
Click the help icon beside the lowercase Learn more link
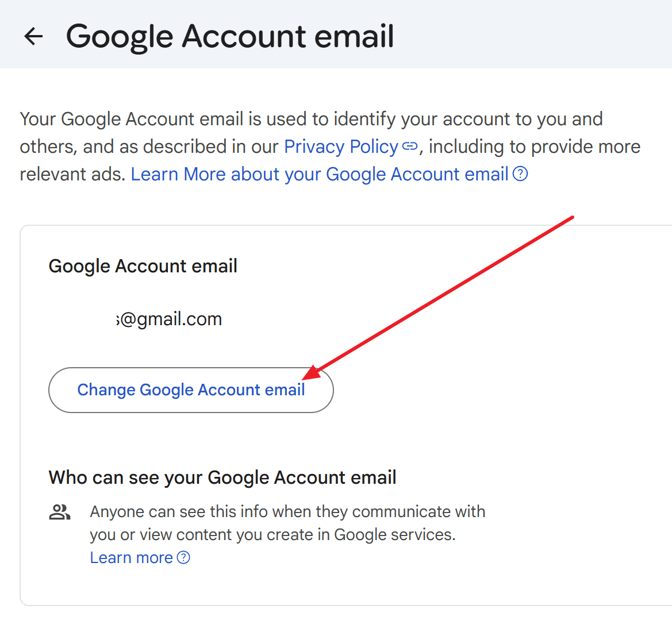pos(183,557)
